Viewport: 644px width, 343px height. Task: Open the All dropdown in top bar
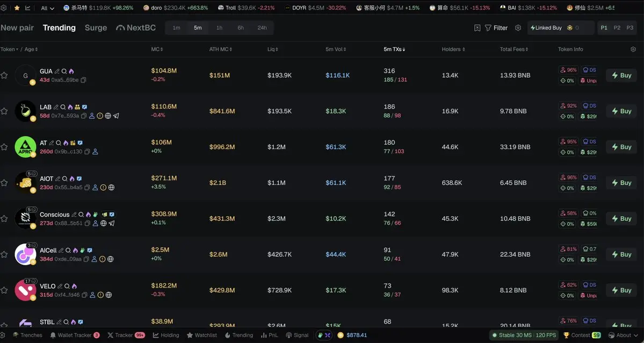pyautogui.click(x=48, y=8)
